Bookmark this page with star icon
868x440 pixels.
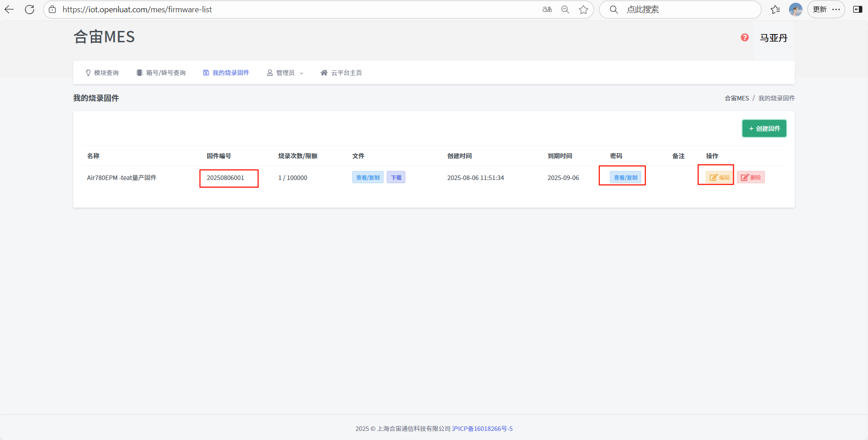[584, 10]
